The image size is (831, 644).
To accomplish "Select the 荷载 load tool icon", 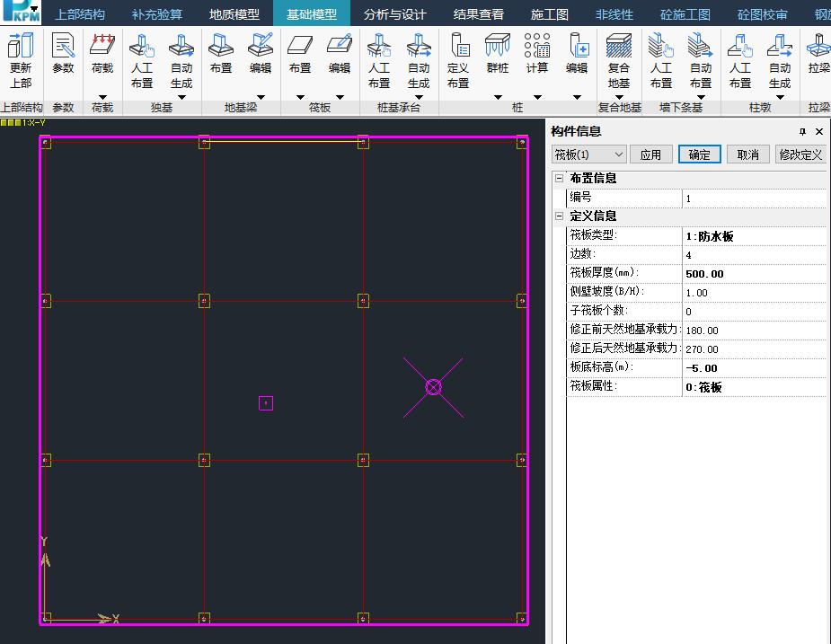I will (x=102, y=53).
